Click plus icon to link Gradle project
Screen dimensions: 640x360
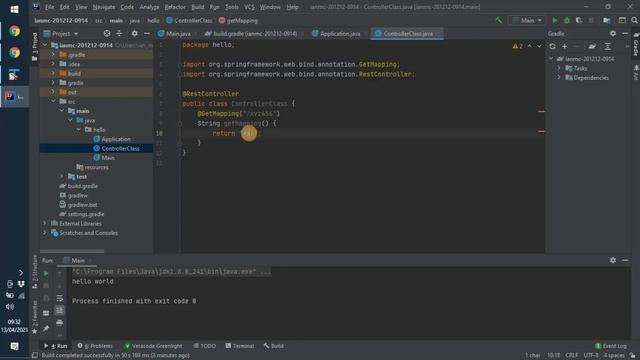pos(564,47)
